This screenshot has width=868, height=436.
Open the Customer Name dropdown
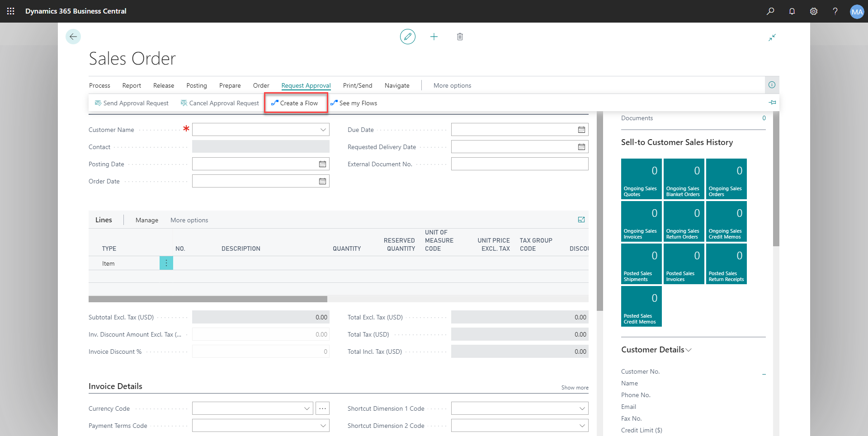(x=323, y=130)
